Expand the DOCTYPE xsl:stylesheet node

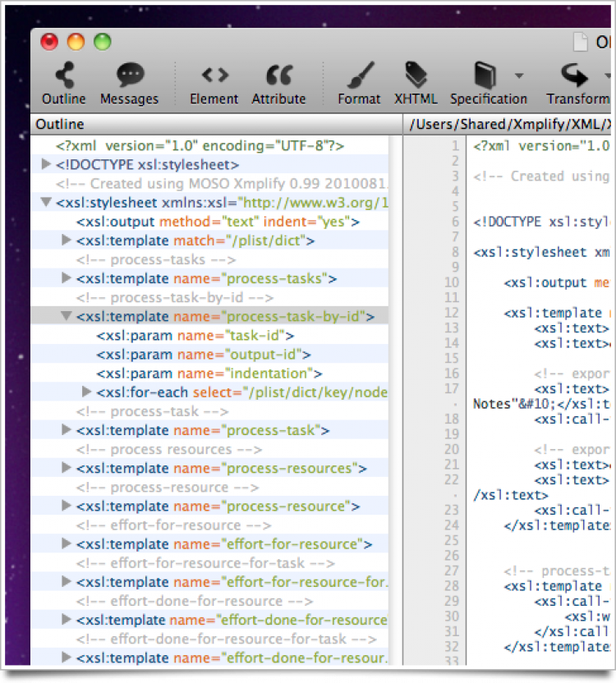[x=46, y=164]
